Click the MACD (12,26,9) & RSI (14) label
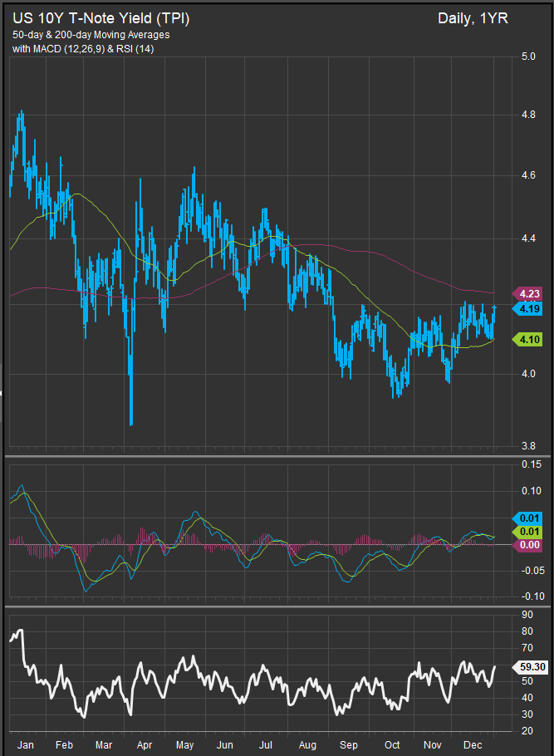This screenshot has height=756, width=554. click(81, 50)
